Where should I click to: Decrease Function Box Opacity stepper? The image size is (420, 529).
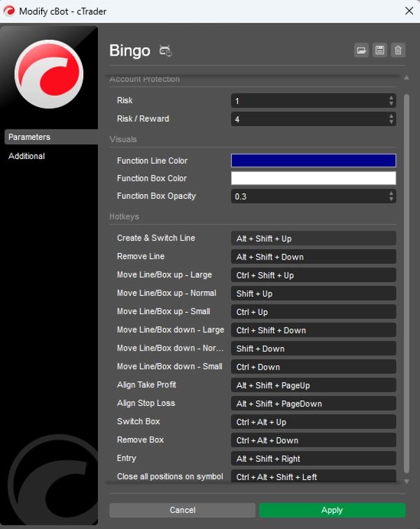tap(391, 199)
